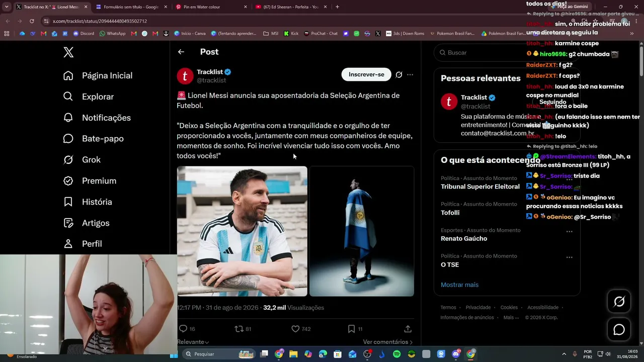The image size is (644, 362).
Task: Switch to the Formulário sem título tab
Action: pos(131,7)
